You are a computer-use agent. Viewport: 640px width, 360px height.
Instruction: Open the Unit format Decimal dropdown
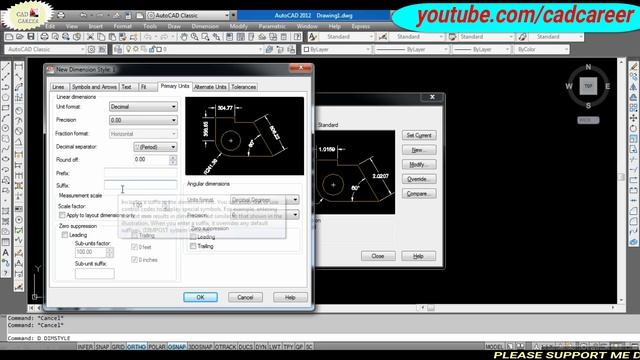click(143, 107)
